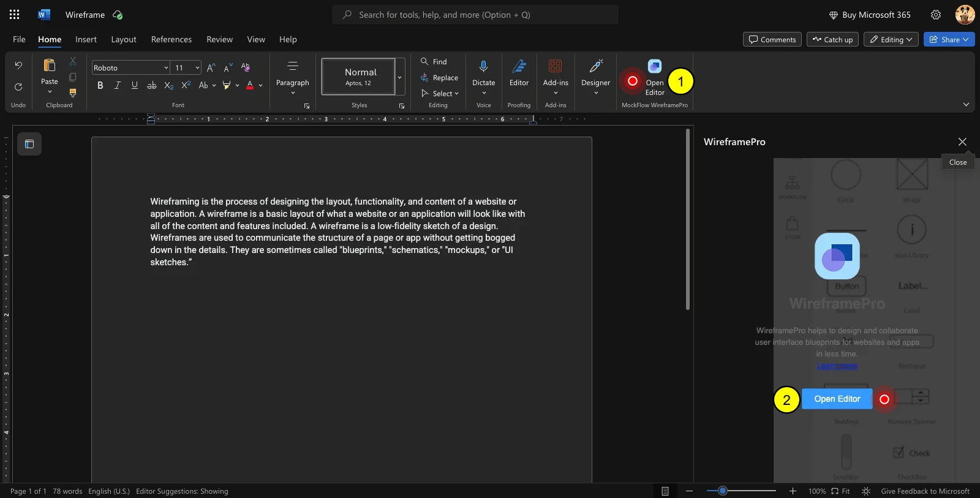
Task: Open the Editing mode dropdown
Action: 891,39
